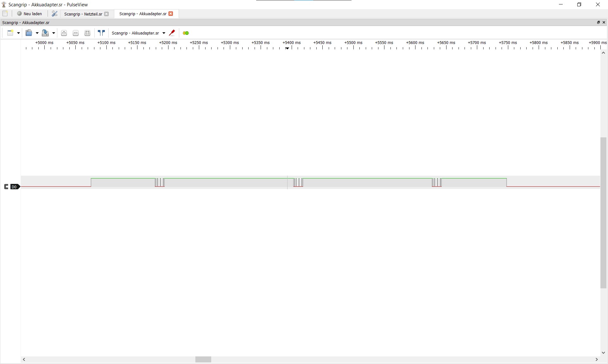608x364 pixels.
Task: Switch to Scangrip - Netzteil.sr tab
Action: pyautogui.click(x=83, y=14)
